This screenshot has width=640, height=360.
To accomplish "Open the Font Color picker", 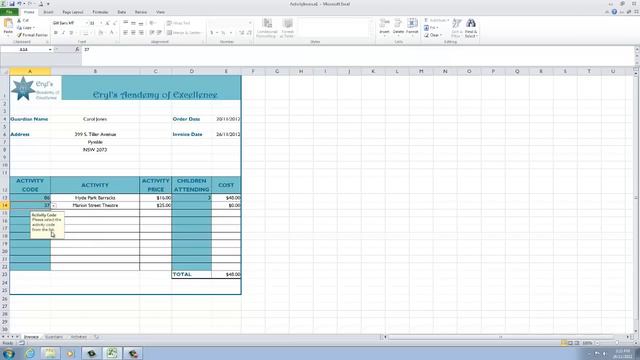I will (x=111, y=33).
